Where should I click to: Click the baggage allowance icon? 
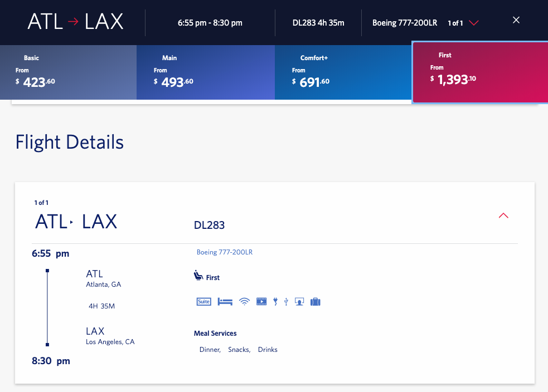point(315,301)
